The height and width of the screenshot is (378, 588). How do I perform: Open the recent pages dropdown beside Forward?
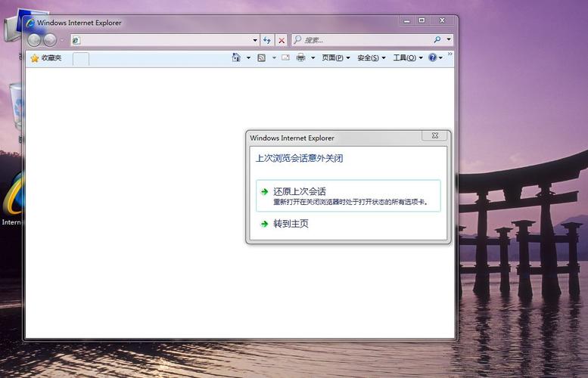pos(62,40)
